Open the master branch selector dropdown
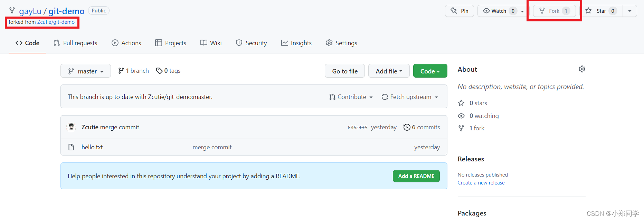Viewport: 644px width, 220px height. click(86, 71)
